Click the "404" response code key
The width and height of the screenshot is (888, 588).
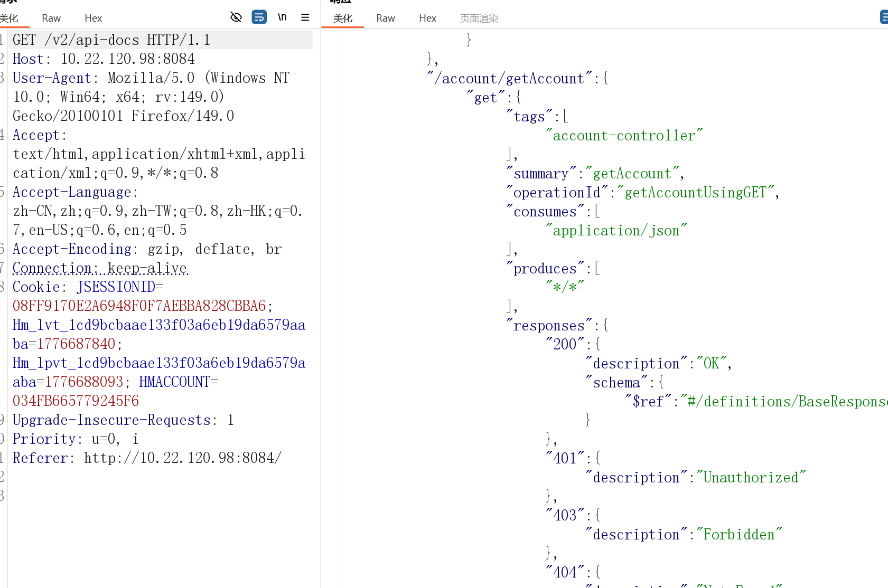point(565,572)
